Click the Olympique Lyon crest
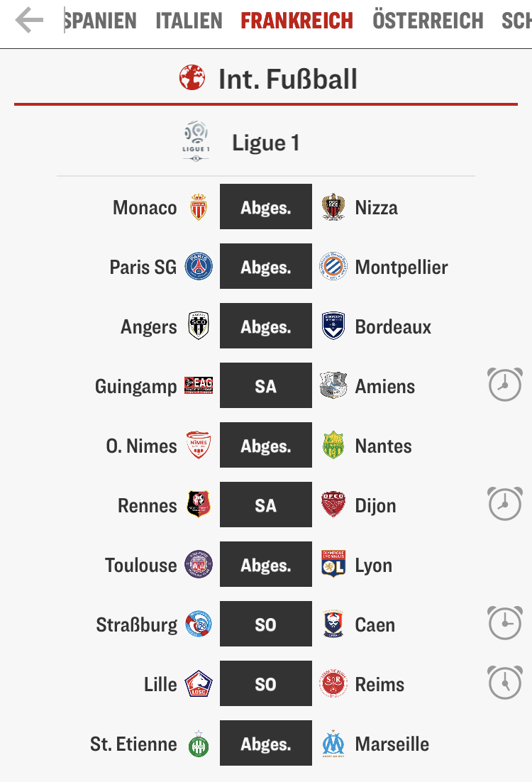This screenshot has width=532, height=782. (x=333, y=564)
